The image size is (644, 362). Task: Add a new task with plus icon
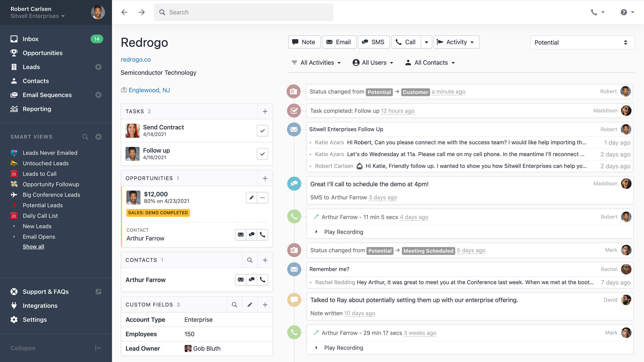265,111
